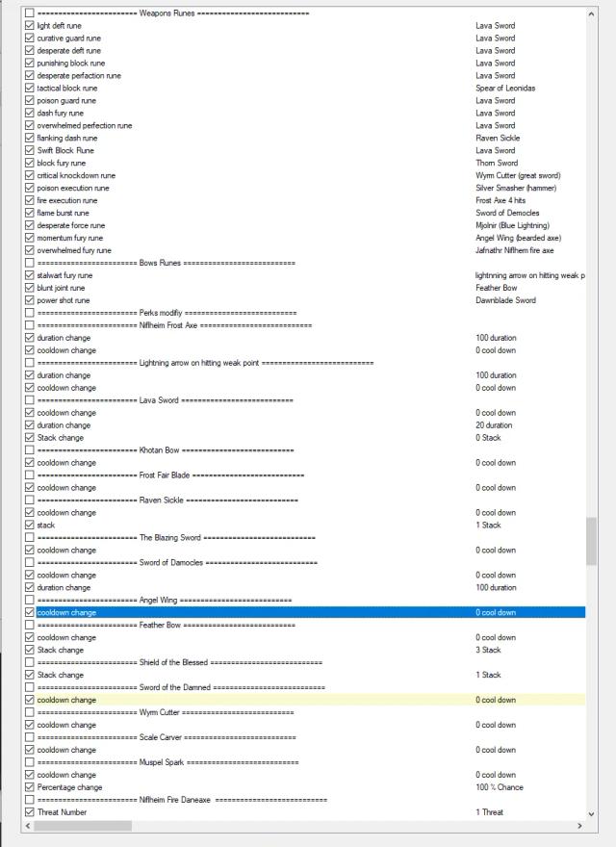Screen dimensions: 616x847
Task: Toggle Raven Sickle stack checkbox
Action: click(30, 526)
